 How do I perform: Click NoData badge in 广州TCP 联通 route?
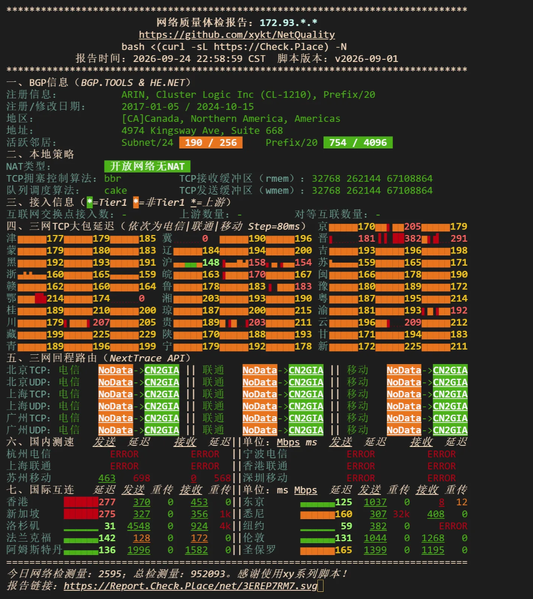pyautogui.click(x=260, y=418)
